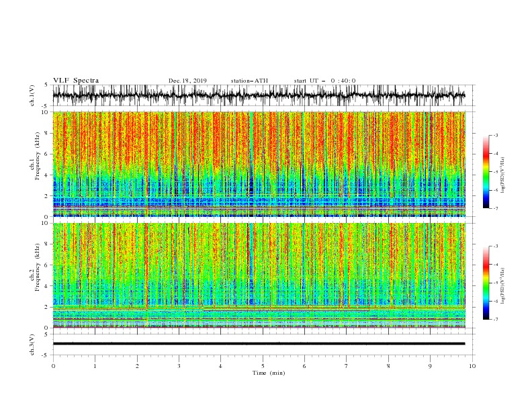532x411 pixels.
Task: Select the "start UT = 0:40:0" text
Action: pos(324,81)
